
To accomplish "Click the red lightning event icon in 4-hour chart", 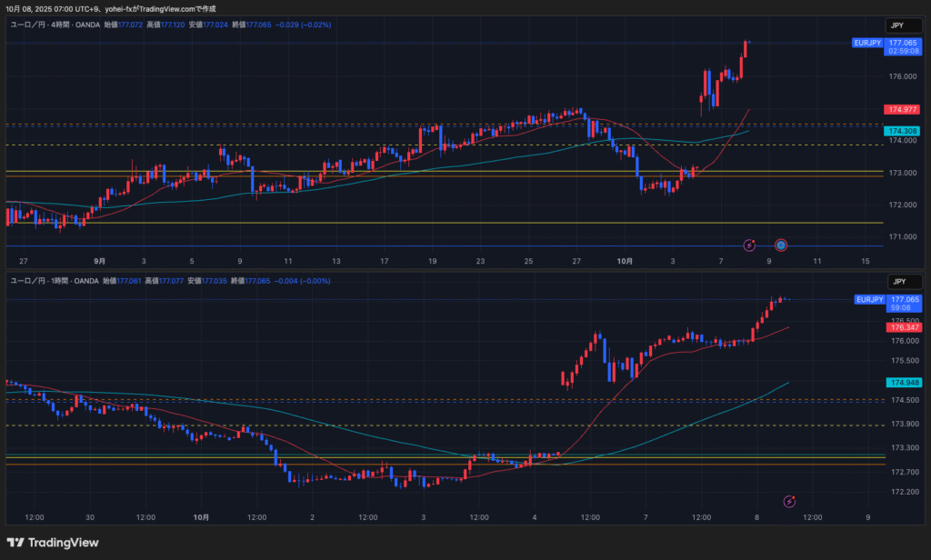I will (x=749, y=245).
